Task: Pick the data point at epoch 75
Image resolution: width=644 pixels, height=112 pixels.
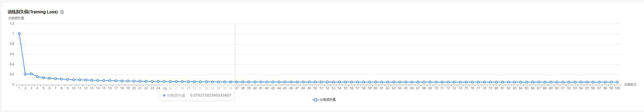Action: pos(466,82)
